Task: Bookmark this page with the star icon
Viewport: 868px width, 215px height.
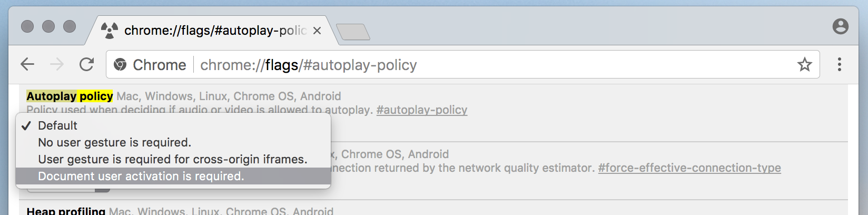Action: coord(804,65)
